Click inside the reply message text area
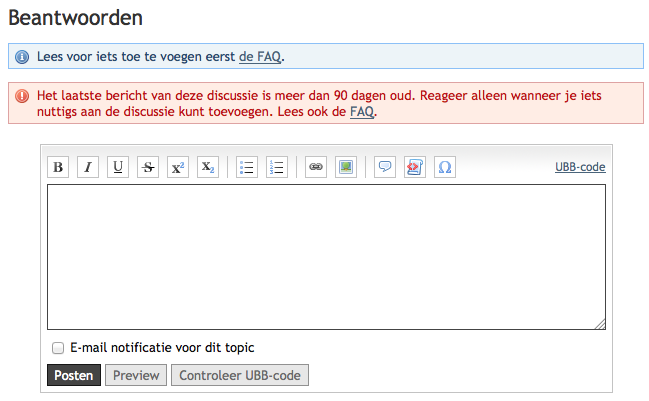Image resolution: width=649 pixels, height=401 pixels. coord(326,257)
